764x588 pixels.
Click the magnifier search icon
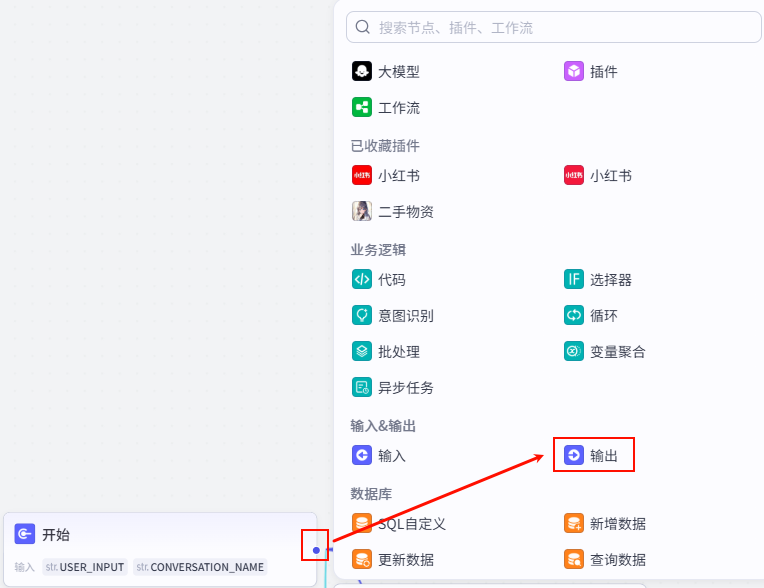pos(363,27)
